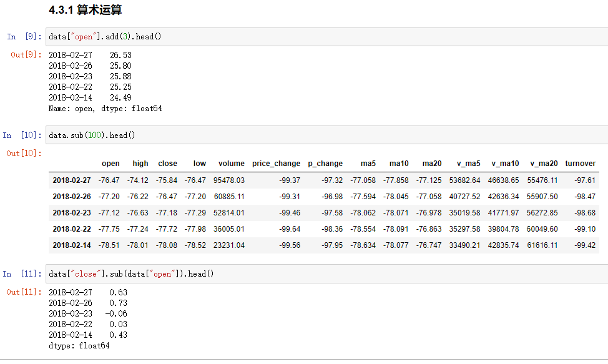Click table row index 2018-02-23
This screenshot has height=364, width=608.
tap(72, 213)
